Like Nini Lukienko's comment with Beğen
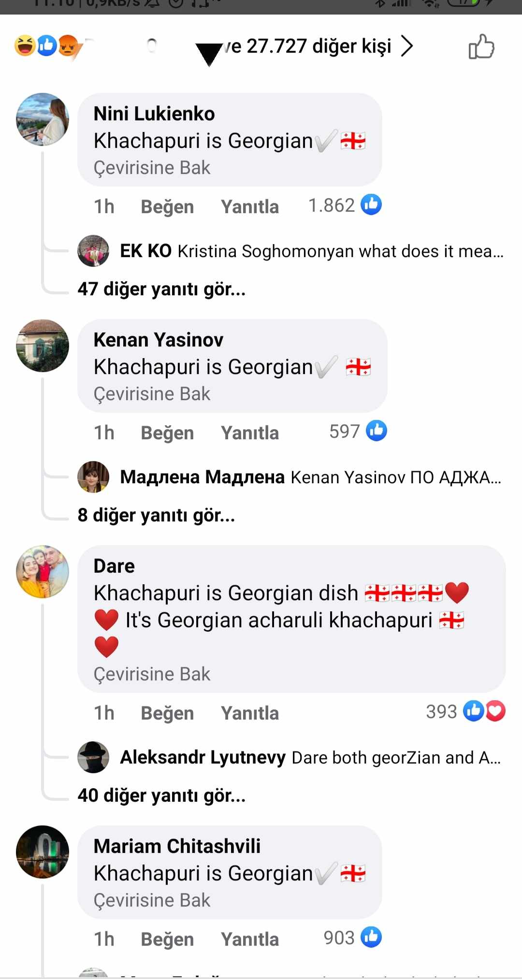The image size is (522, 980). click(x=167, y=207)
